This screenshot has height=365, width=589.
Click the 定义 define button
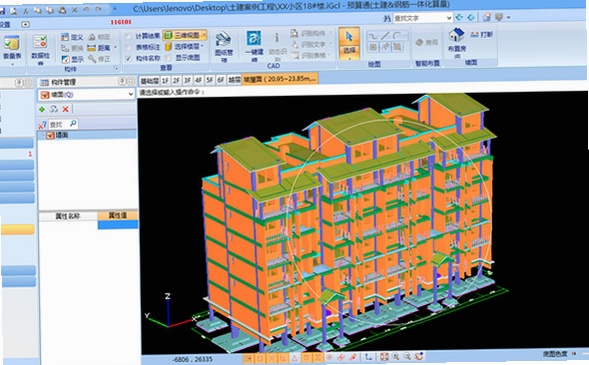coord(72,37)
